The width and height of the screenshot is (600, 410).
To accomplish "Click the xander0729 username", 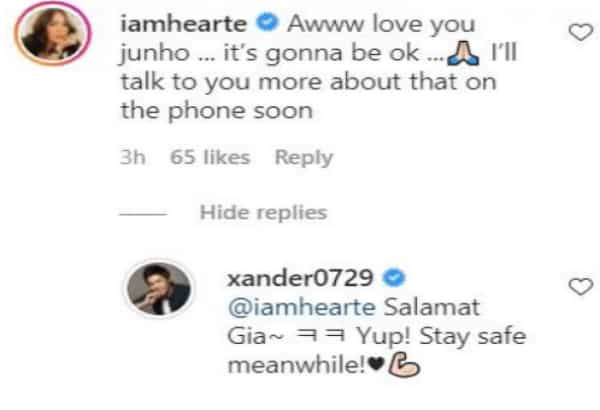I will point(300,278).
